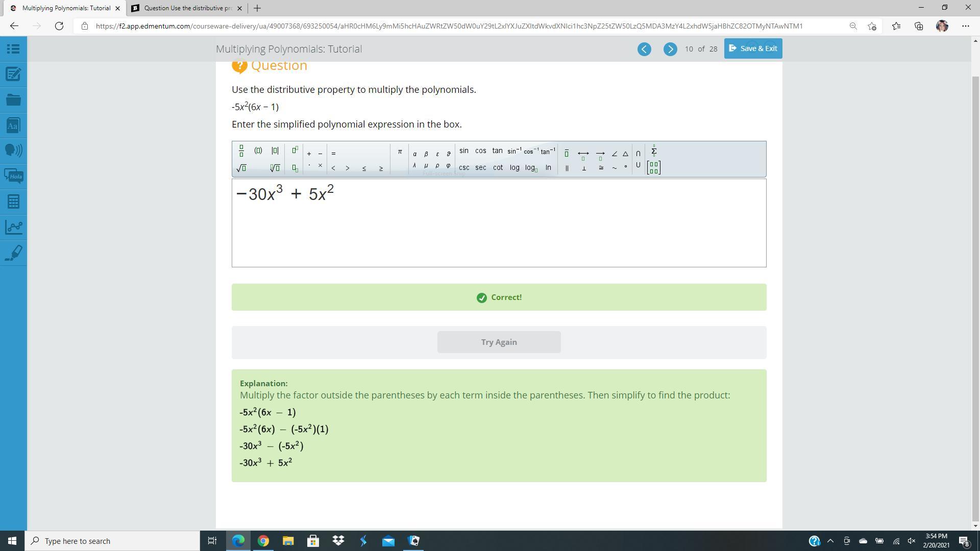The width and height of the screenshot is (980, 551).
Task: Go to the next tutorial page
Action: point(670,49)
